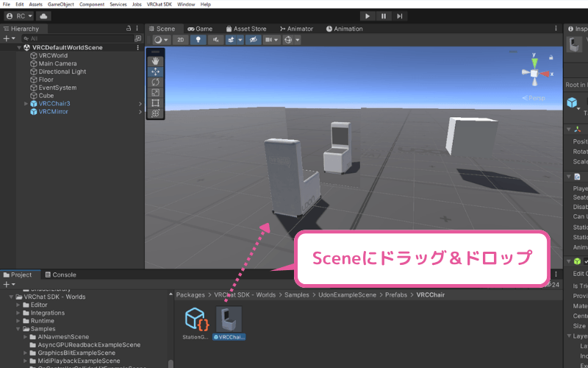The width and height of the screenshot is (588, 368).
Task: Toggle scene audio mute icon
Action: 215,40
